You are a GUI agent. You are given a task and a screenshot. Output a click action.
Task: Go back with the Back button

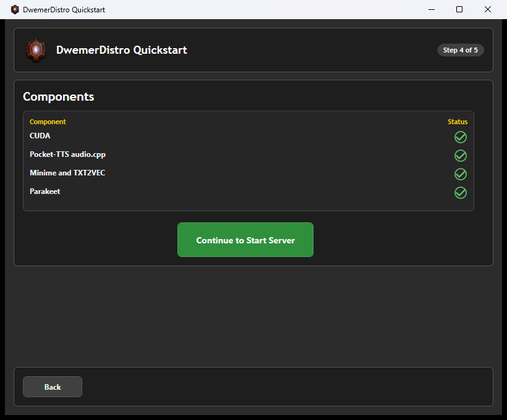pos(53,387)
